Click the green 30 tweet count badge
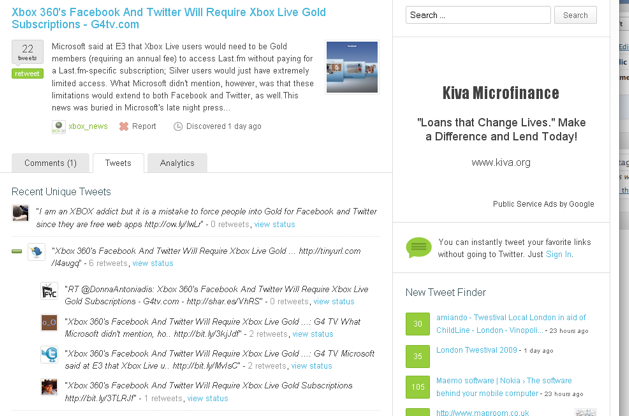The height and width of the screenshot is (416, 629). (x=418, y=324)
